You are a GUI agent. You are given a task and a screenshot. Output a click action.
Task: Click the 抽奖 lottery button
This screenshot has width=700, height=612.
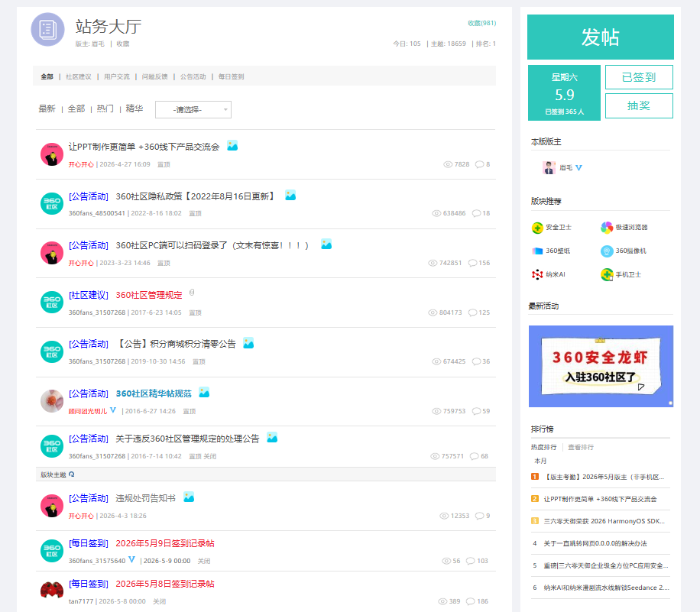point(639,105)
